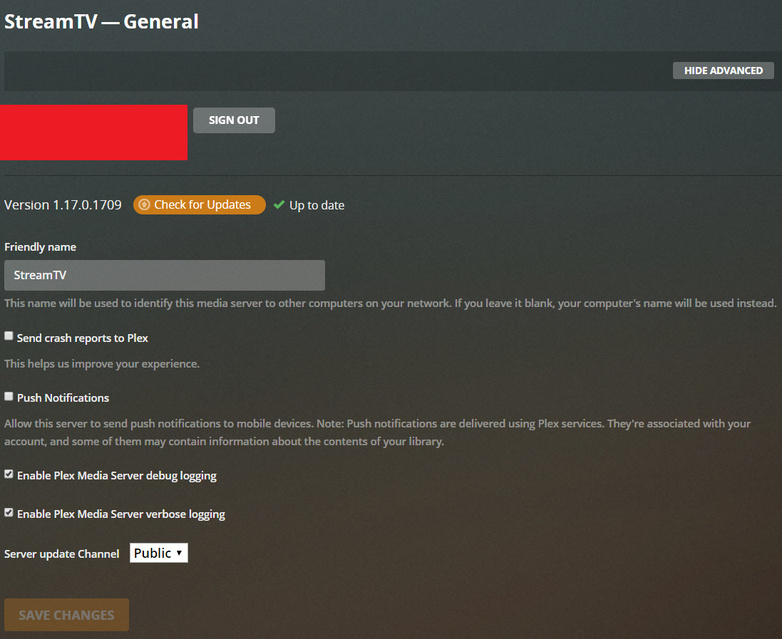Click the red redacted account block
This screenshot has width=782, height=639.
(94, 132)
